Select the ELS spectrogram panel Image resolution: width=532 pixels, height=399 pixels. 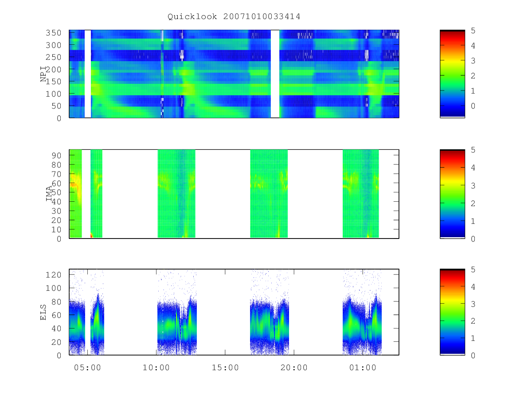234,312
